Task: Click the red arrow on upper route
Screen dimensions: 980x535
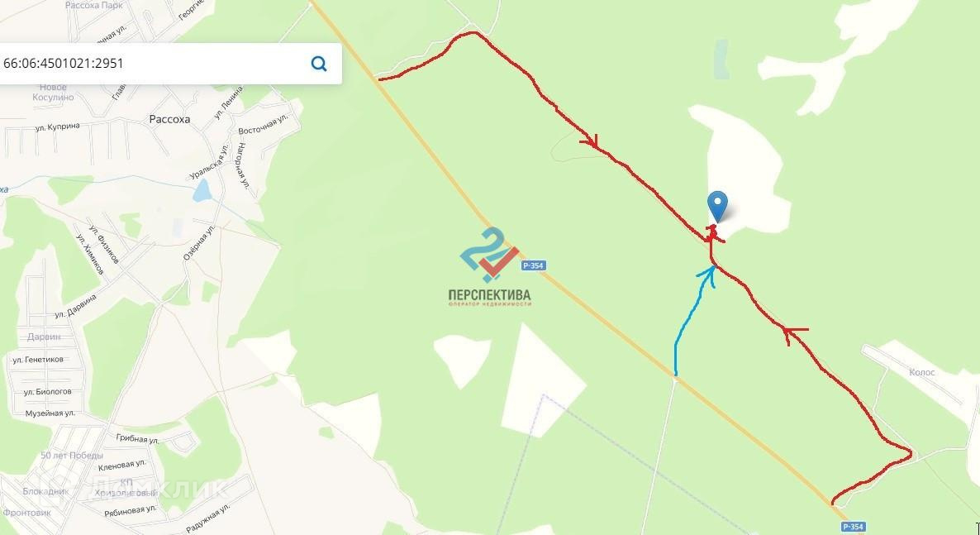Action: point(591,143)
